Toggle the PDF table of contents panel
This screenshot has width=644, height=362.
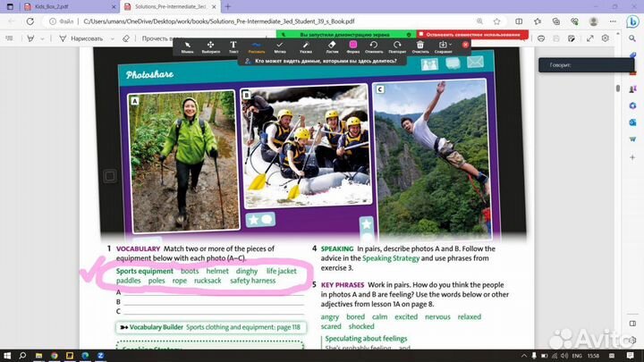pyautogui.click(x=10, y=38)
